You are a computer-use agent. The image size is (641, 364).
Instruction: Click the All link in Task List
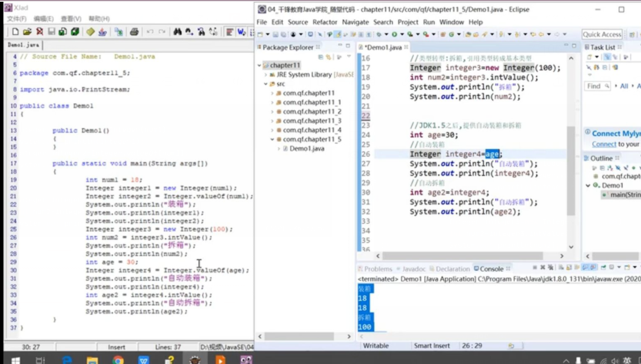624,86
